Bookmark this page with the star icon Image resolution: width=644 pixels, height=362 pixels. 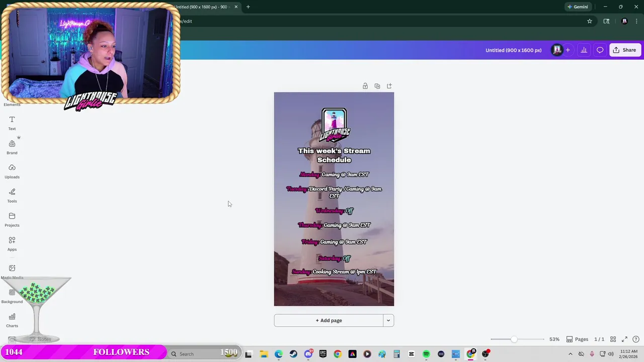click(x=590, y=21)
